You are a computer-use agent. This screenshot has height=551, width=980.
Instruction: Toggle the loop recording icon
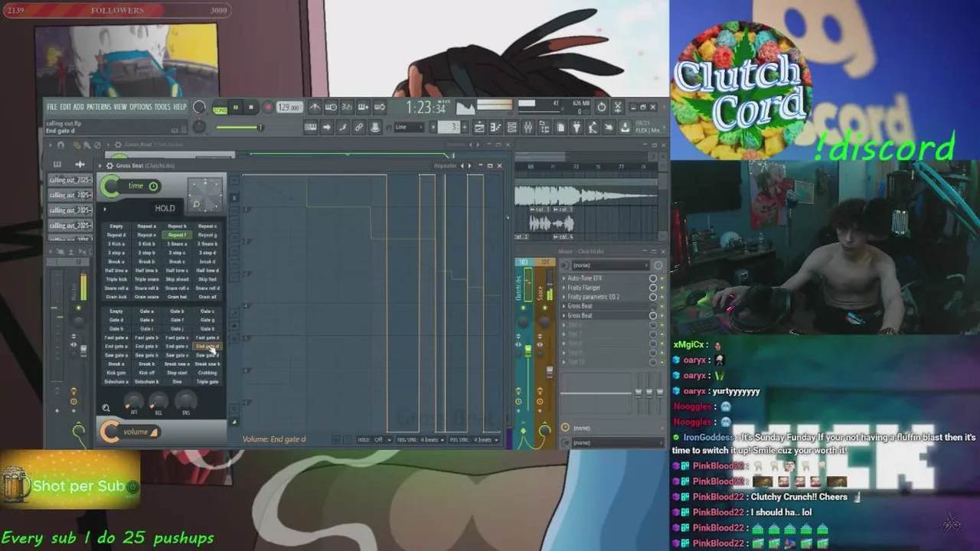pos(379,107)
